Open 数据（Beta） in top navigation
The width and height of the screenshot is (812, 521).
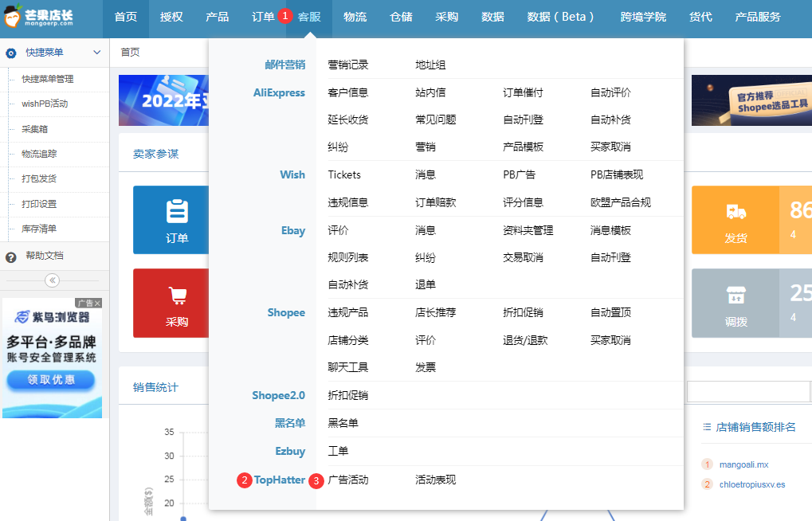point(560,17)
